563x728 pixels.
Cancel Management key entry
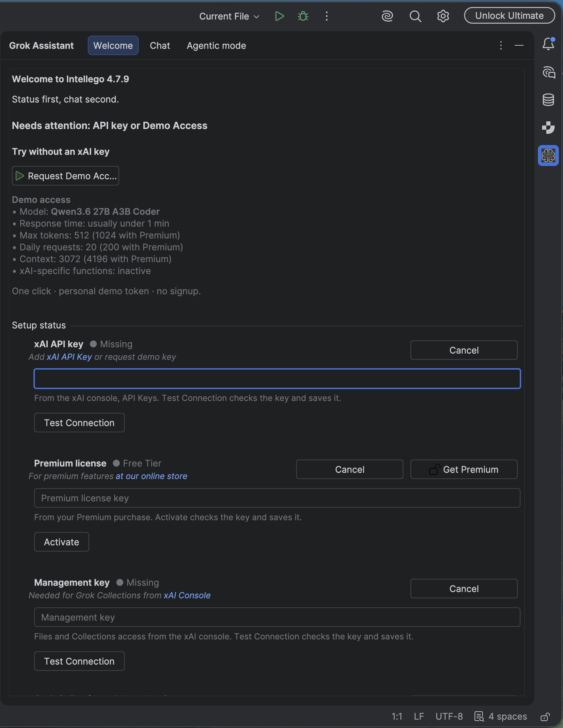(x=464, y=589)
